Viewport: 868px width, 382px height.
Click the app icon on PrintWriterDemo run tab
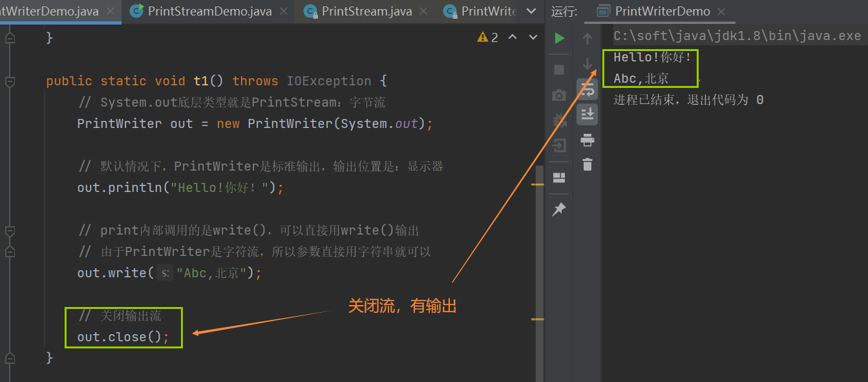click(603, 11)
